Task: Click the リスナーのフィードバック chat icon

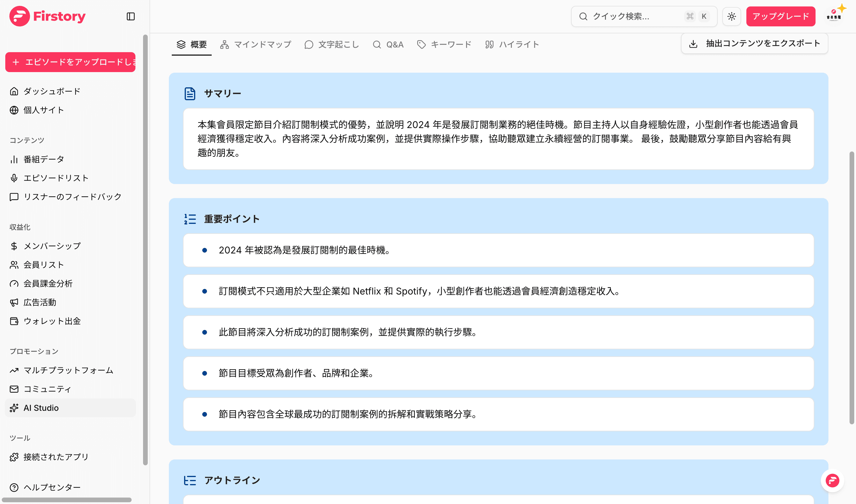Action: [x=14, y=197]
